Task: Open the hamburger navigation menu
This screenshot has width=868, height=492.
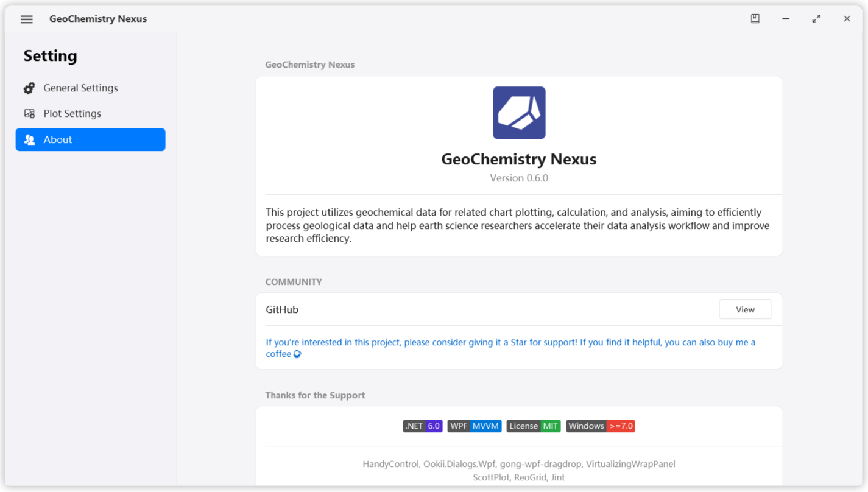Action: click(27, 19)
